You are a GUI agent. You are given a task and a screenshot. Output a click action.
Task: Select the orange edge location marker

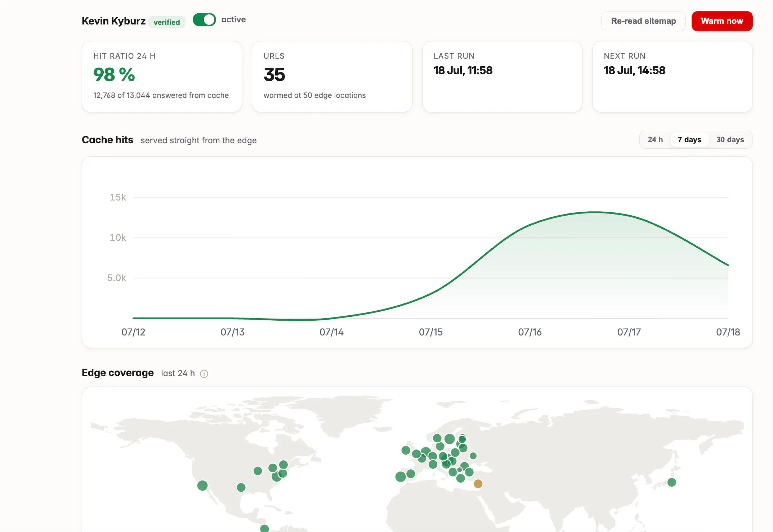click(478, 484)
